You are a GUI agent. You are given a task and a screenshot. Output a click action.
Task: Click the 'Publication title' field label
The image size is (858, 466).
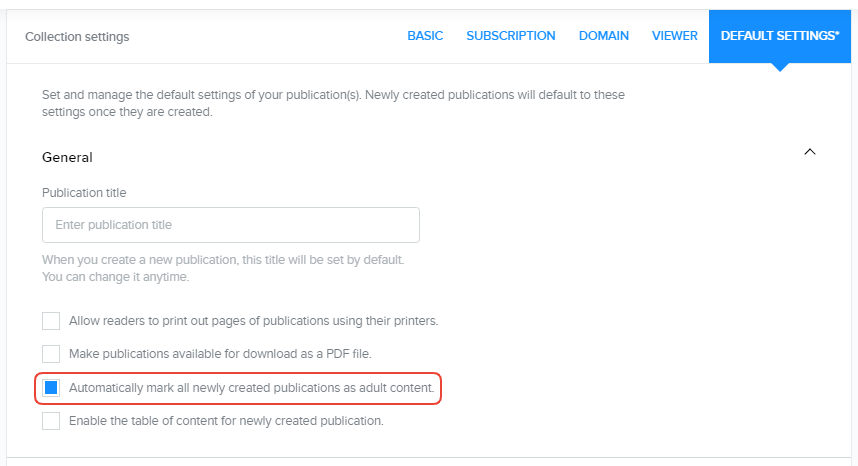tap(84, 192)
